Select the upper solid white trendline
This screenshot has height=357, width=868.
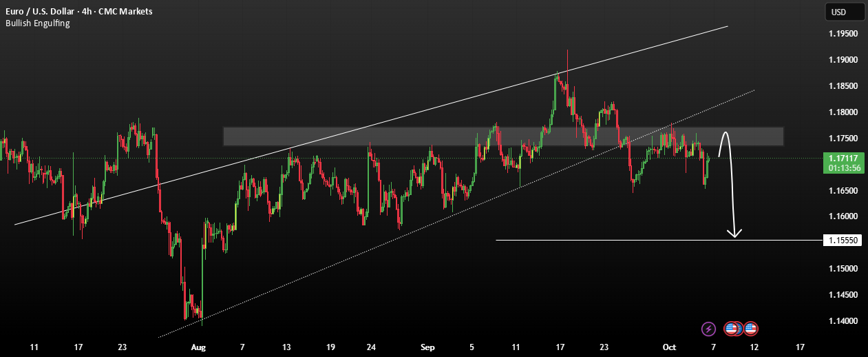(x=371, y=125)
